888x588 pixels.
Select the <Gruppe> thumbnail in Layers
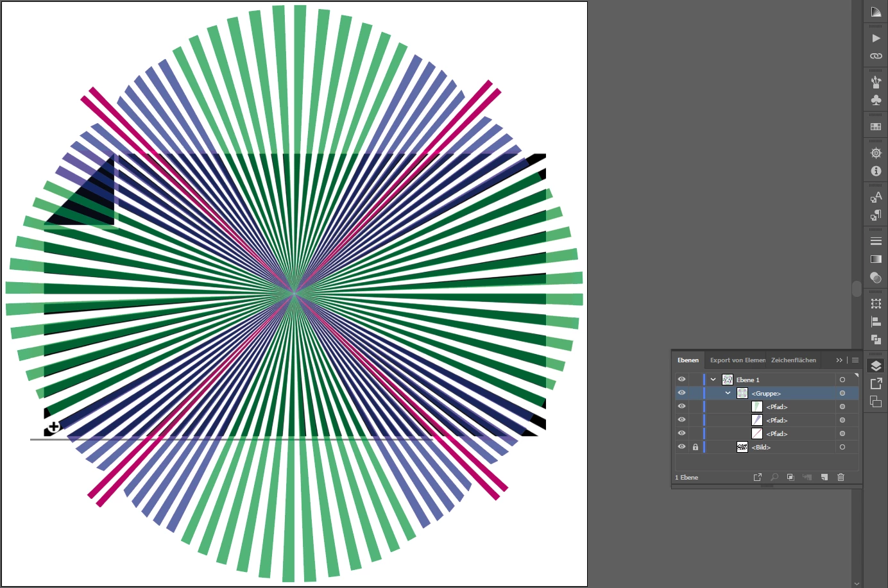pyautogui.click(x=742, y=393)
